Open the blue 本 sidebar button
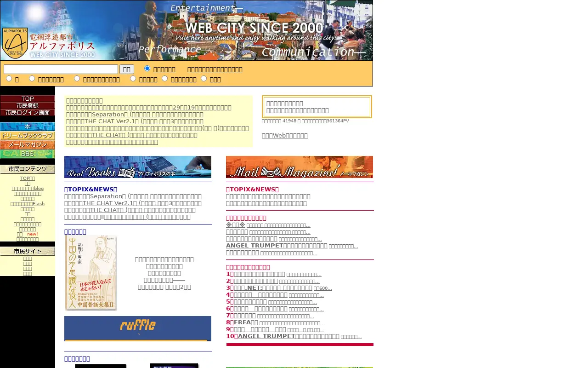 click(28, 126)
